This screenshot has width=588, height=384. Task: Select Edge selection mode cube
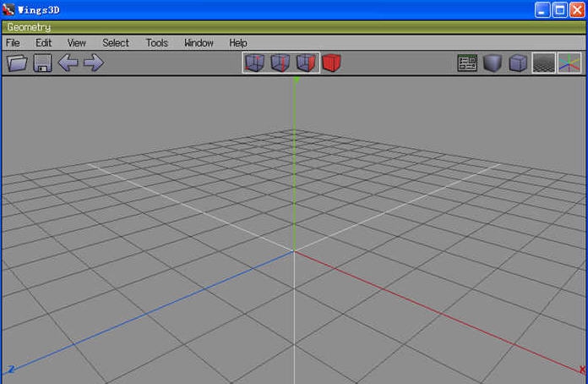280,63
